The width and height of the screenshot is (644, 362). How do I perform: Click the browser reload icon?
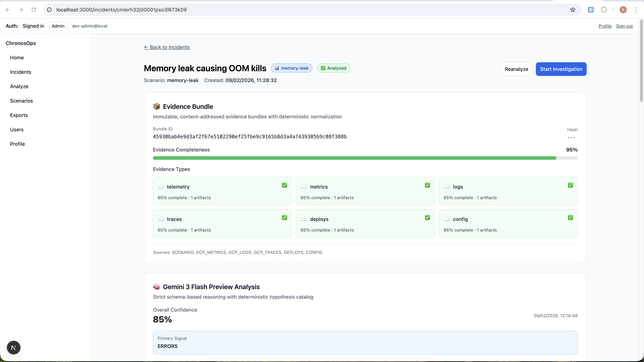point(34,10)
